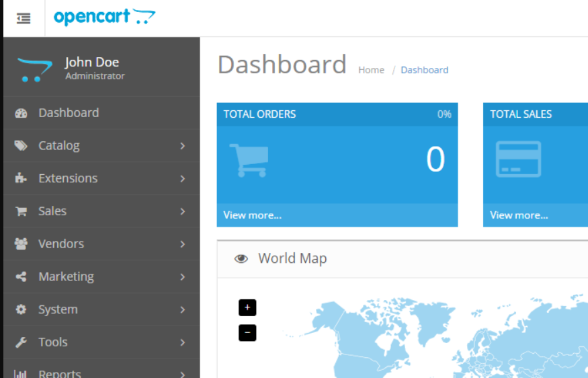Click the Sales shopping cart sidebar icon
The height and width of the screenshot is (378, 588).
[x=21, y=211]
